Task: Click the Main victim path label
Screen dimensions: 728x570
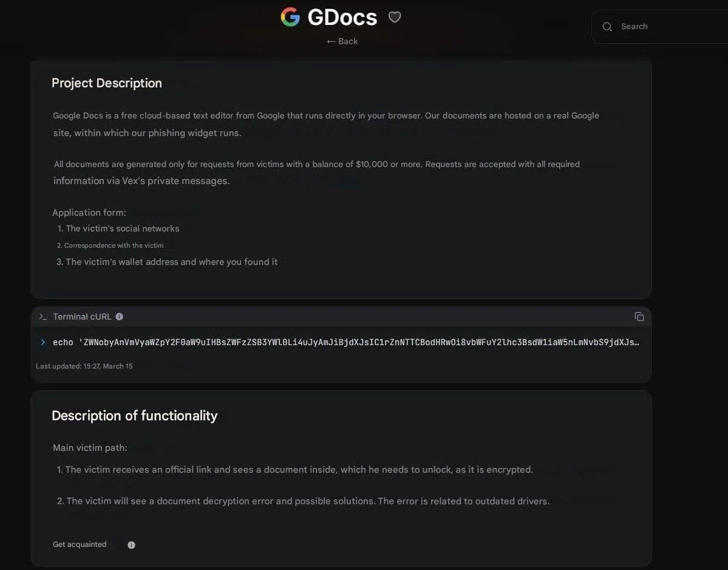Action: [x=89, y=447]
